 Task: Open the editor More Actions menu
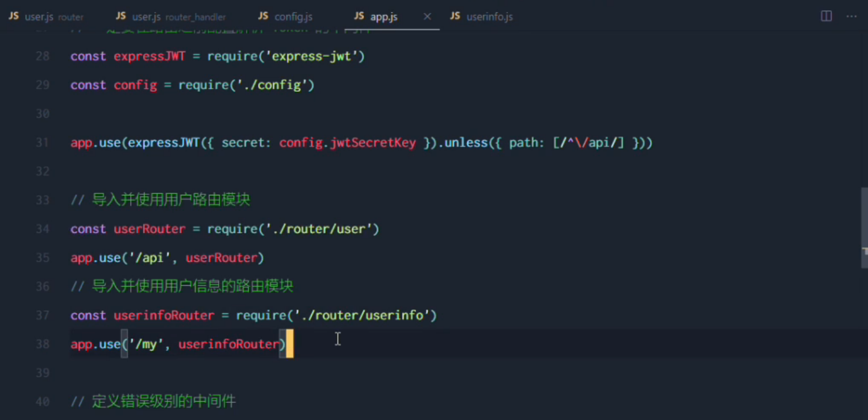pos(852,16)
